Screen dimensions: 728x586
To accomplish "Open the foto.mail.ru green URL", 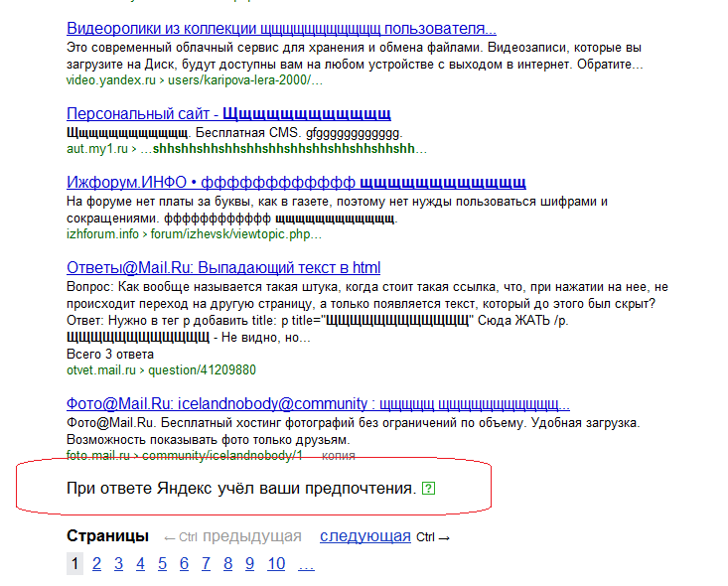I will coord(98,456).
